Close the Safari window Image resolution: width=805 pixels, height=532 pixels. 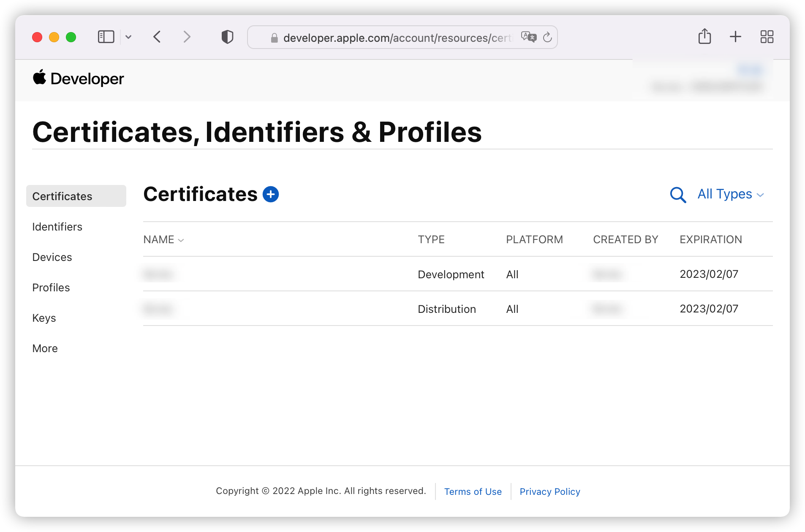[37, 37]
